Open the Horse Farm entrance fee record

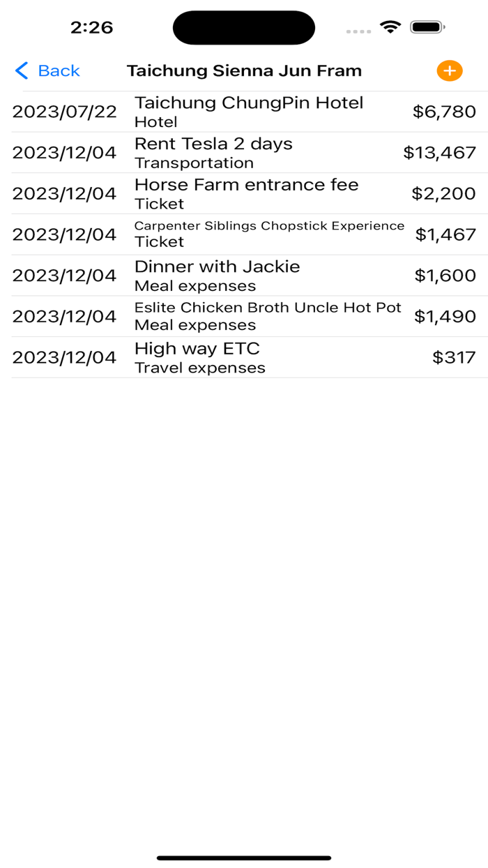click(244, 193)
